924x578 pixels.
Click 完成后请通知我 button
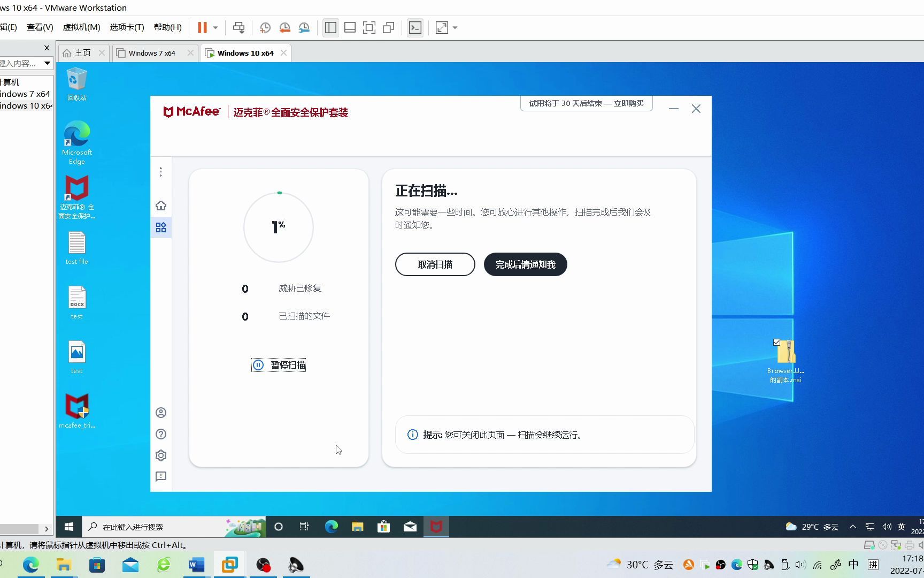click(525, 264)
